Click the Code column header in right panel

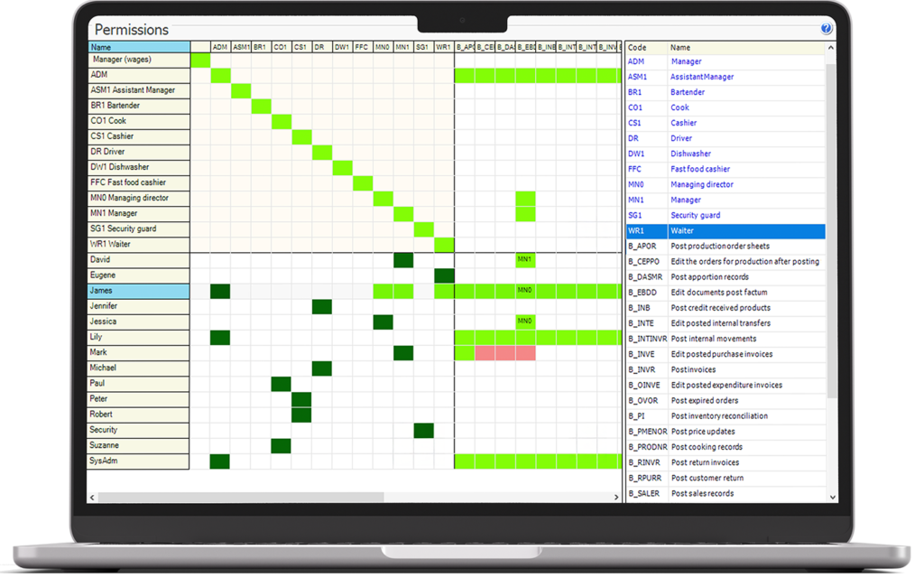coord(646,47)
